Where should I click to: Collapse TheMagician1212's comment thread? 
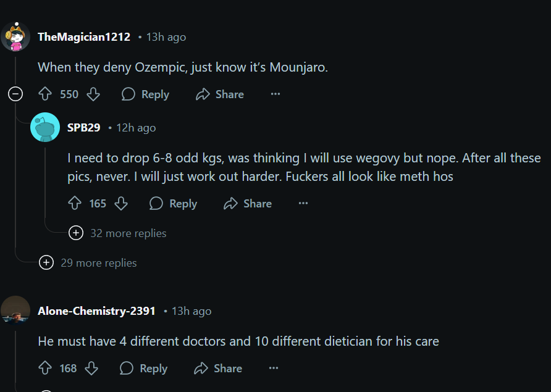(x=15, y=94)
